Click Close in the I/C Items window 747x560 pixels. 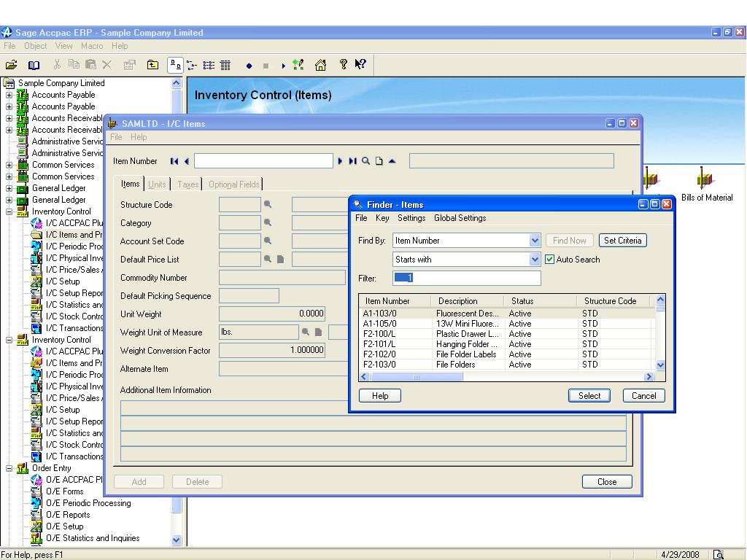point(607,482)
